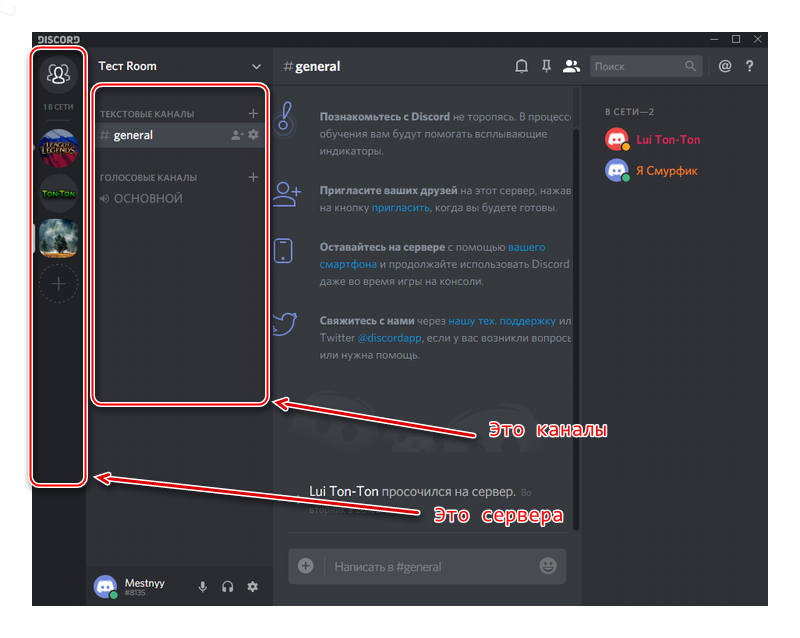Viewport: 800px width, 638px height.
Task: Add a voice channel under Голосовые каналы
Action: tap(253, 177)
